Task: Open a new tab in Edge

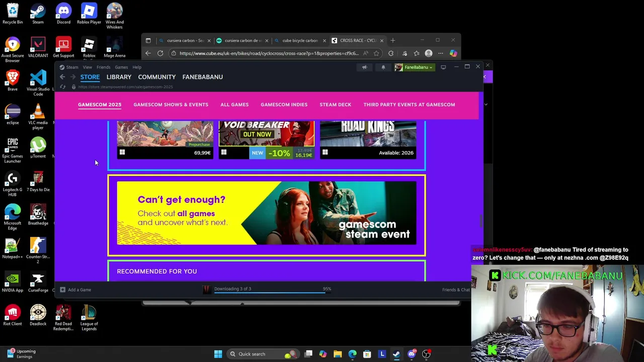Action: click(x=393, y=40)
